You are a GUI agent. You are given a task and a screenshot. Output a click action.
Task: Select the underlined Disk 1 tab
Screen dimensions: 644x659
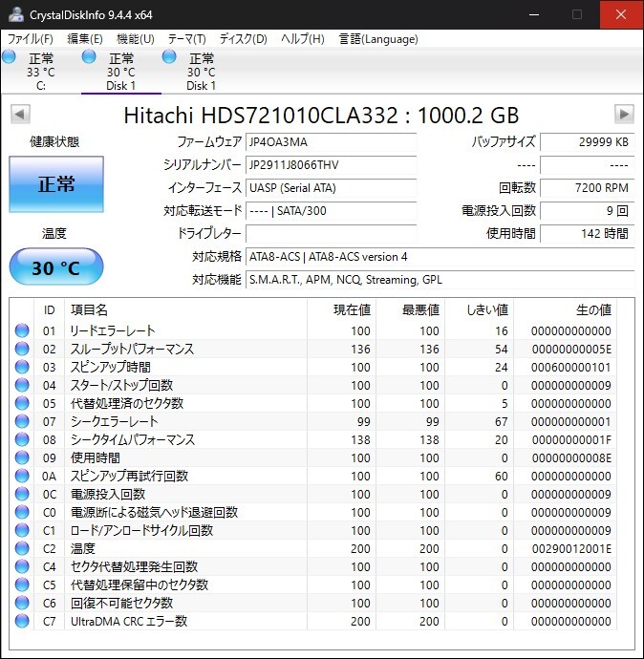pos(121,72)
